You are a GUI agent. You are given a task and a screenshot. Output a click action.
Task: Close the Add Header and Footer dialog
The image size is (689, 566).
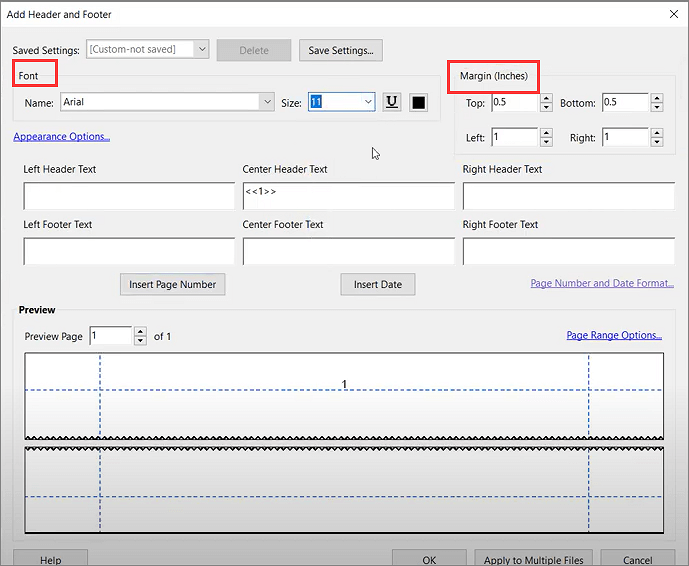671,14
